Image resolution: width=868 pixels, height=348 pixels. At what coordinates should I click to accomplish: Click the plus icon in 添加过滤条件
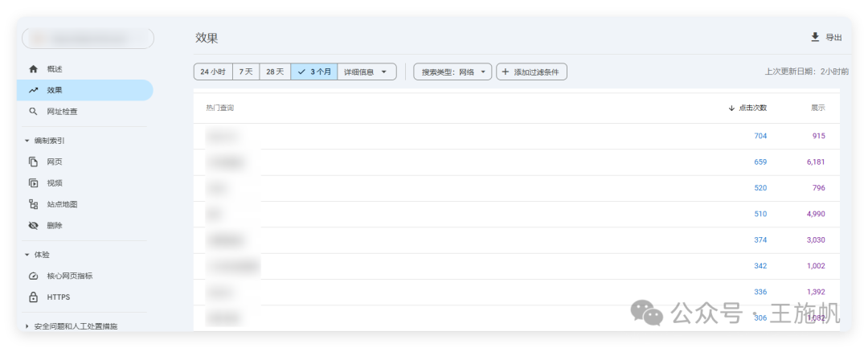pyautogui.click(x=505, y=72)
